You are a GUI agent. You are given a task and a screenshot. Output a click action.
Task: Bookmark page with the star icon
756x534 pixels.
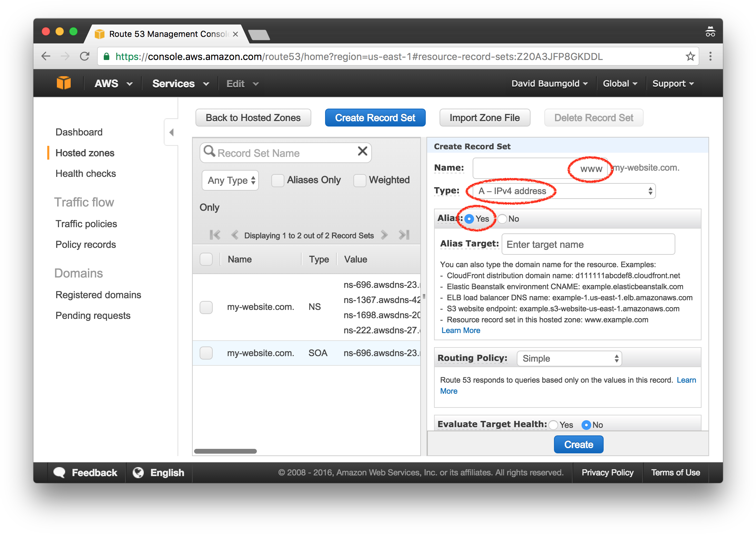pos(690,56)
